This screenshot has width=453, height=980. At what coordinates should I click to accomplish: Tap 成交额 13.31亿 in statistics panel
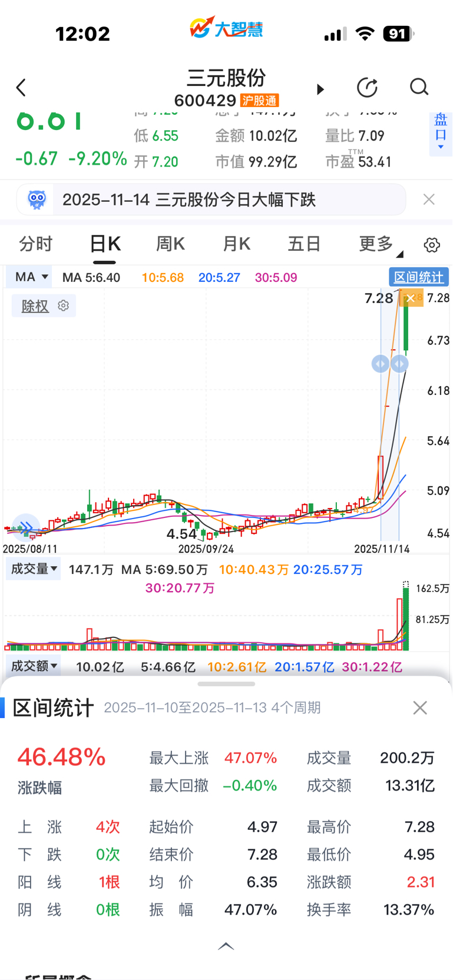coord(410,786)
